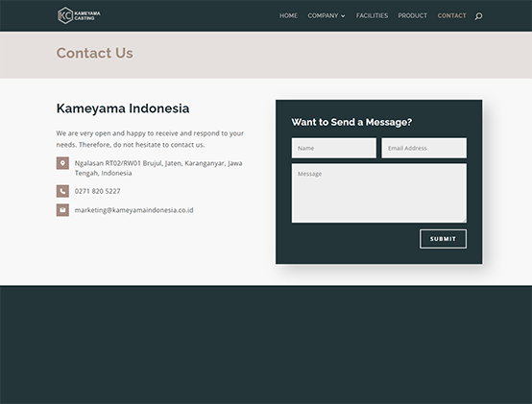The width and height of the screenshot is (532, 404).
Task: Open the Company nav menu item
Action: [x=323, y=15]
